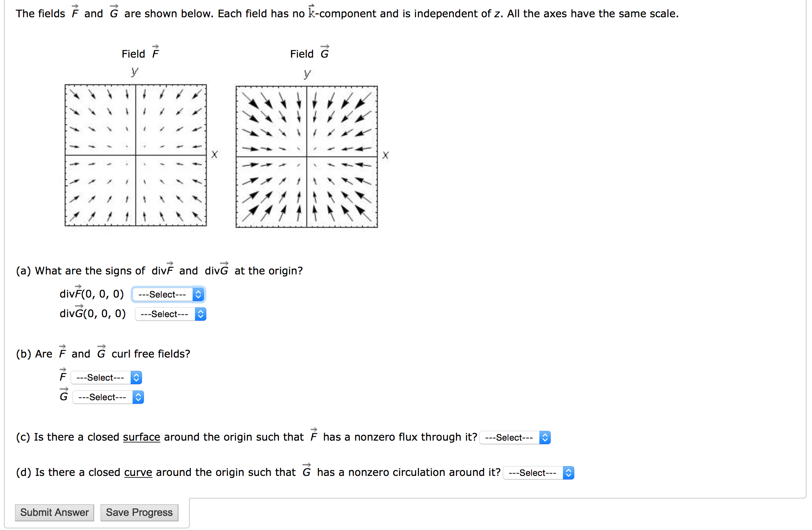Click the underlined word curve in part (d)
The width and height of the screenshot is (812, 530).
pos(138,472)
